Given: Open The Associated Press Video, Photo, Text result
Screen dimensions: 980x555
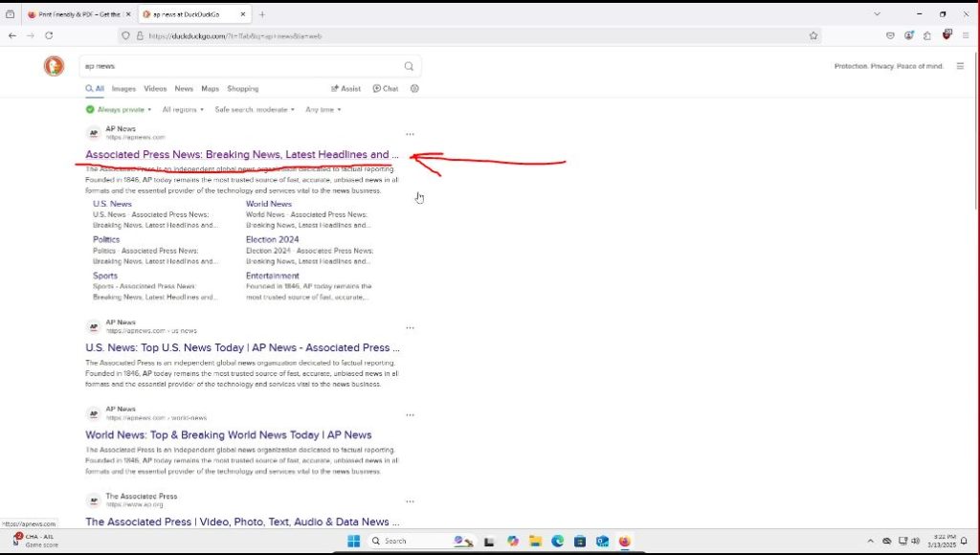Looking at the screenshot, I should [242, 522].
